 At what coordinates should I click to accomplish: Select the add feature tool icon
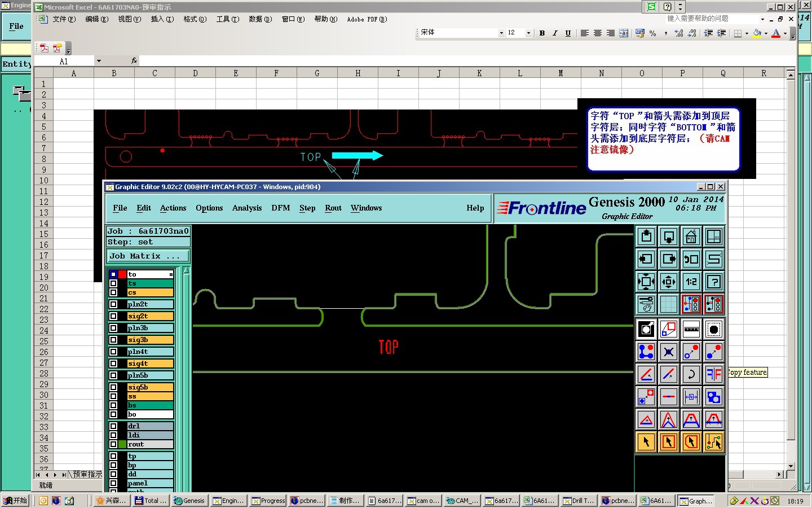[x=646, y=352]
